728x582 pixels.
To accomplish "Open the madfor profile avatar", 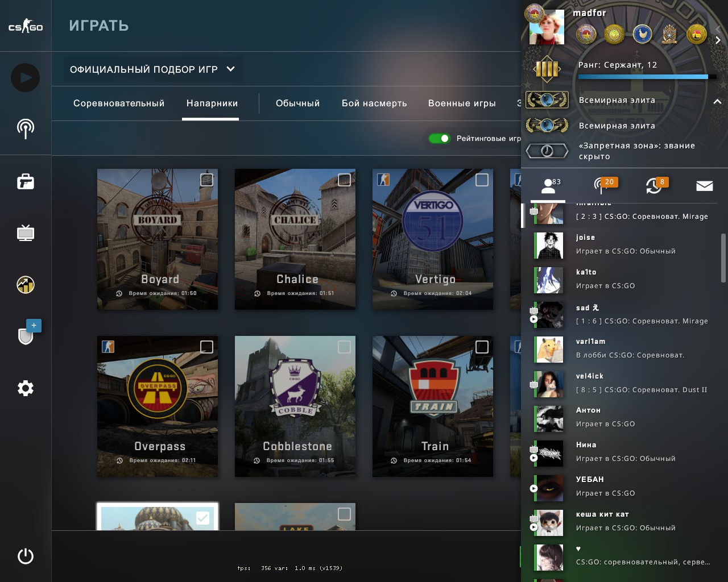I will point(547,27).
